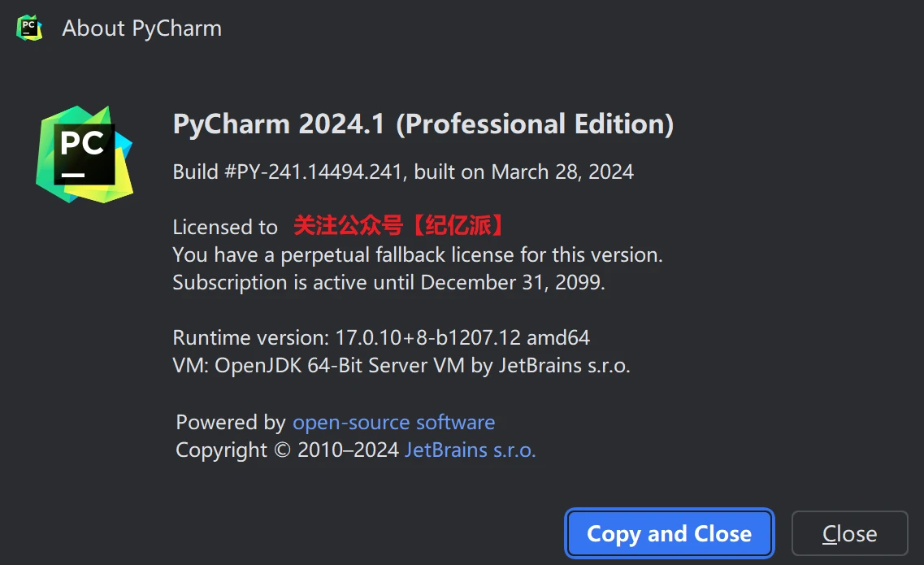
Task: Open the JetBrains s.r.o. copyright link
Action: (x=470, y=450)
